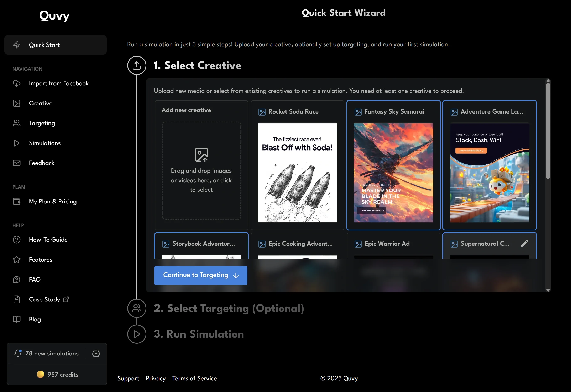Open Simulations using the play icon

(x=16, y=143)
